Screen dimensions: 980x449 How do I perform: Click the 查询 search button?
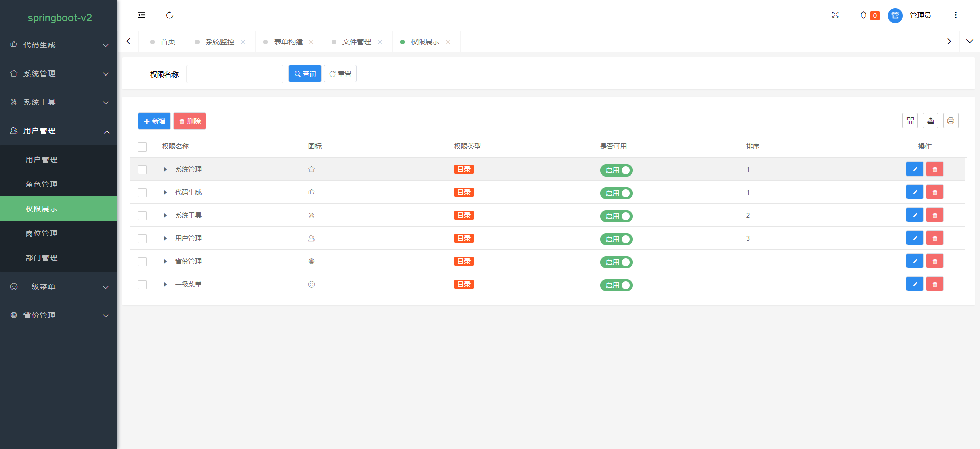[305, 73]
